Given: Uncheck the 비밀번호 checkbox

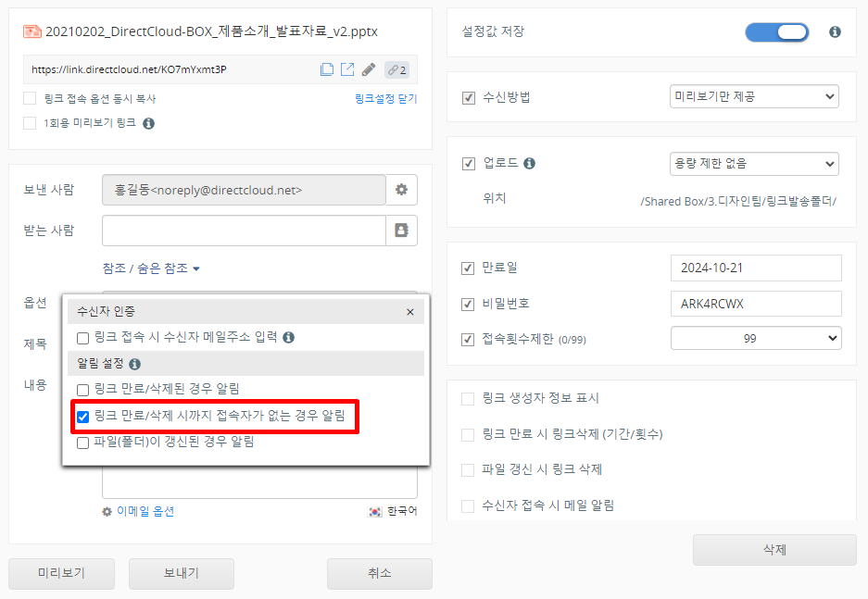Looking at the screenshot, I should (x=468, y=304).
